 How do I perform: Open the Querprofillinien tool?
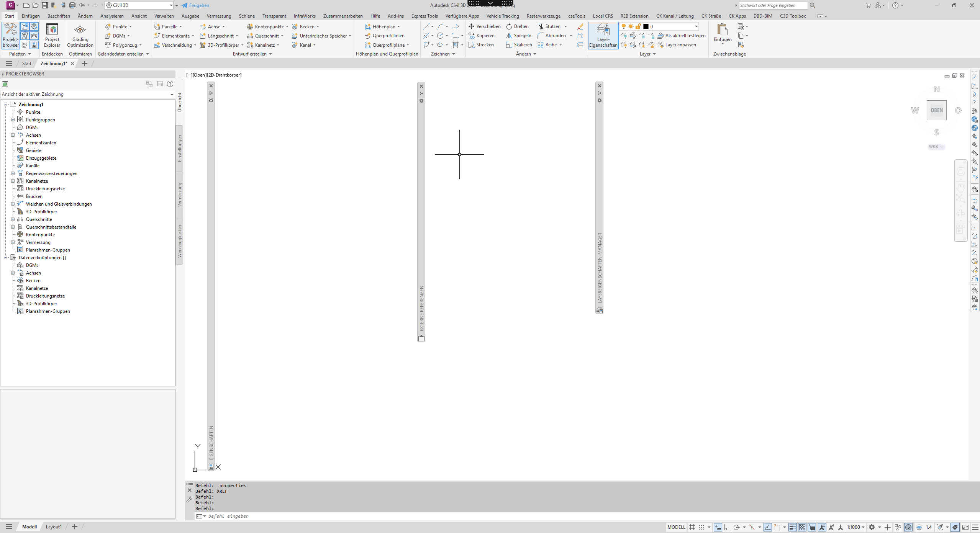click(x=384, y=36)
